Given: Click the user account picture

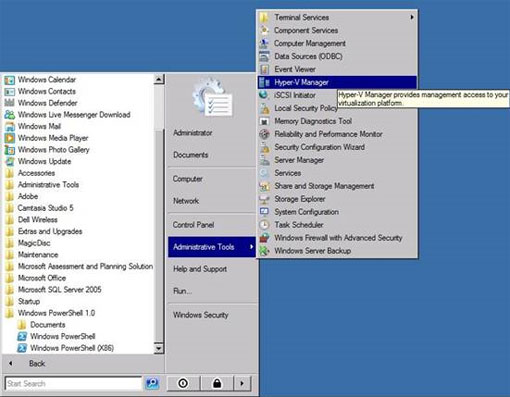Looking at the screenshot, I should pos(213,97).
